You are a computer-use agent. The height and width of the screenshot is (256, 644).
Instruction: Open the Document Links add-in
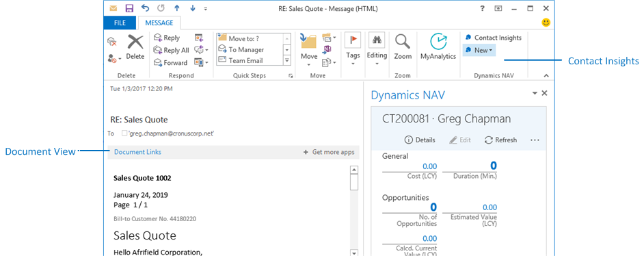(137, 152)
